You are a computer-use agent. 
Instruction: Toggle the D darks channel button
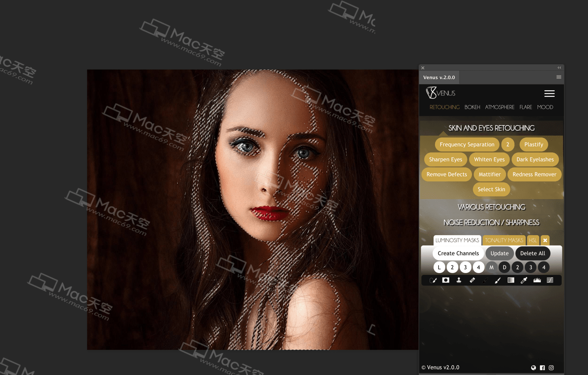(504, 267)
